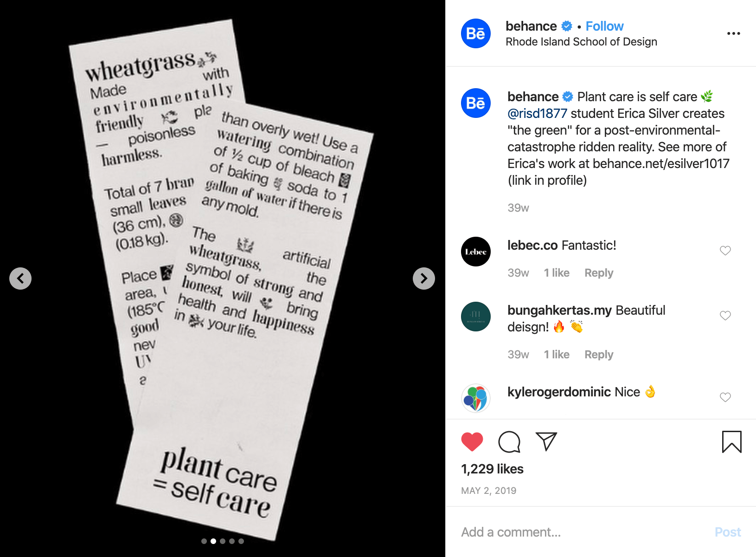The image size is (756, 557).
Task: Save post with bookmark icon
Action: (x=731, y=441)
